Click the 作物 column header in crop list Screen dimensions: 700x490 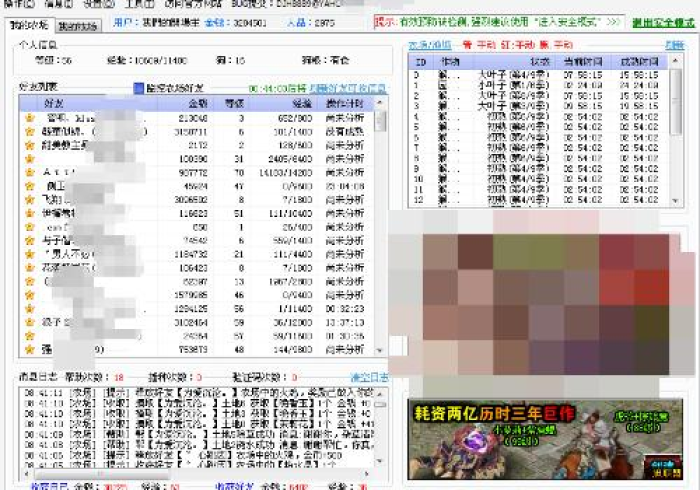451,62
